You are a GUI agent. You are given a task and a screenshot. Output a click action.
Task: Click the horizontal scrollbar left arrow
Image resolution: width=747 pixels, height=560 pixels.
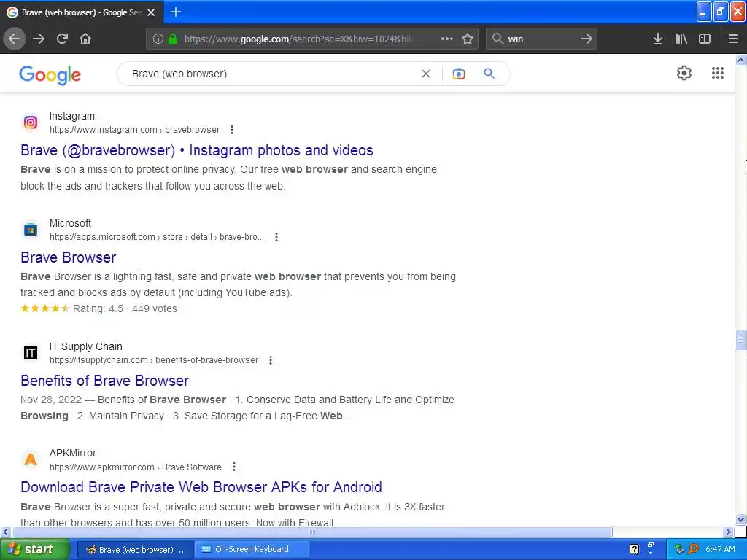point(5,532)
